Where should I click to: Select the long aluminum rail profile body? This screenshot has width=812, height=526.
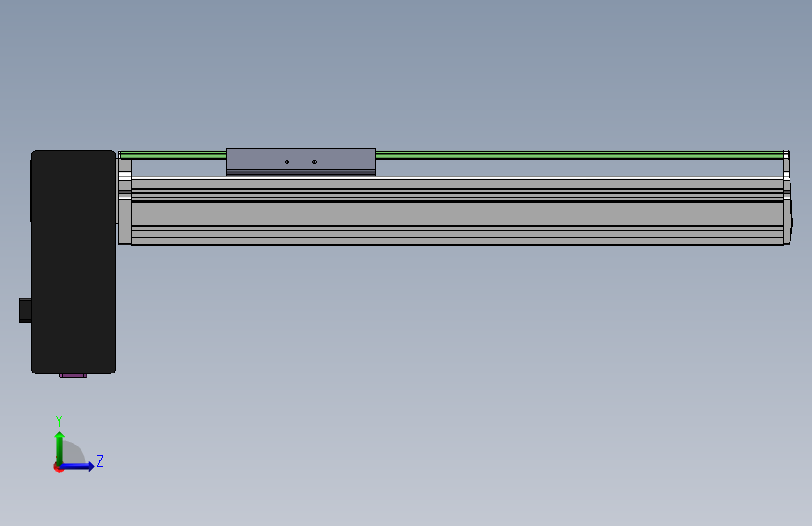(x=457, y=212)
